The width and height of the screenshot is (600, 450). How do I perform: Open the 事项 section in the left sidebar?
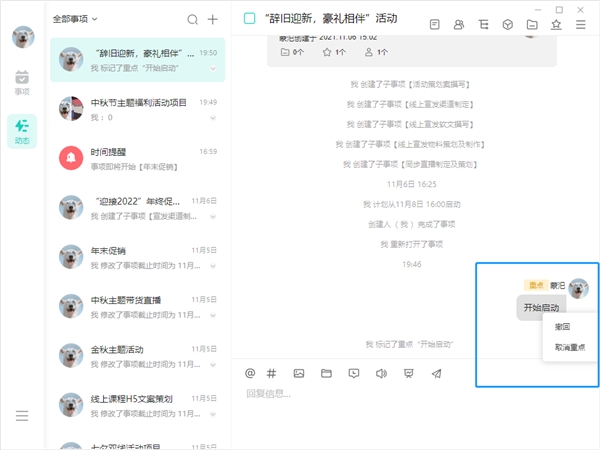pos(22,83)
